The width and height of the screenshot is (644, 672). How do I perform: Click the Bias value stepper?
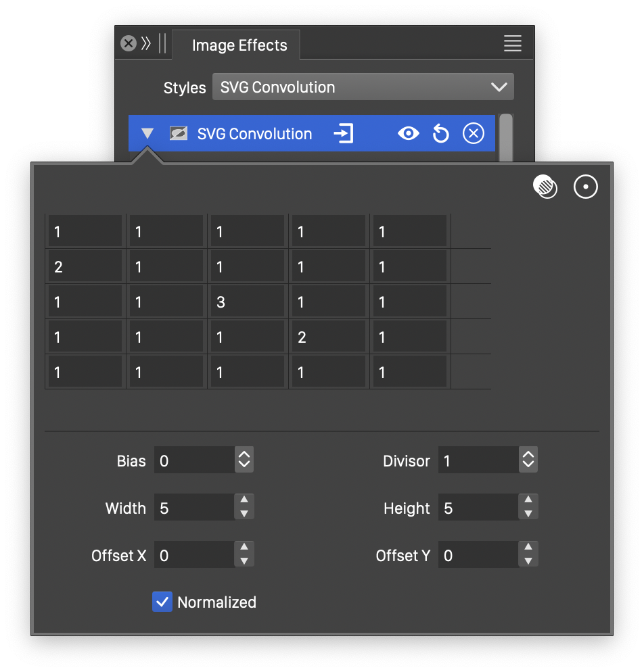(x=244, y=460)
